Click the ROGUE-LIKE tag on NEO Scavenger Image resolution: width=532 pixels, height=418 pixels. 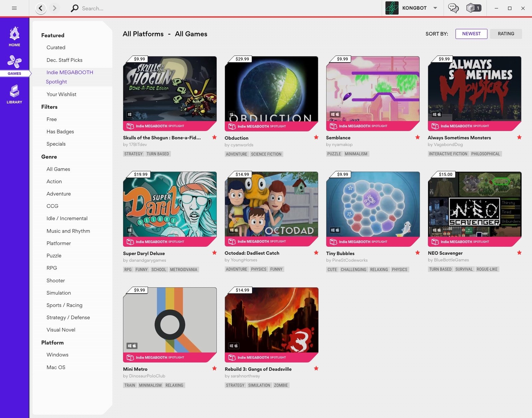(487, 269)
